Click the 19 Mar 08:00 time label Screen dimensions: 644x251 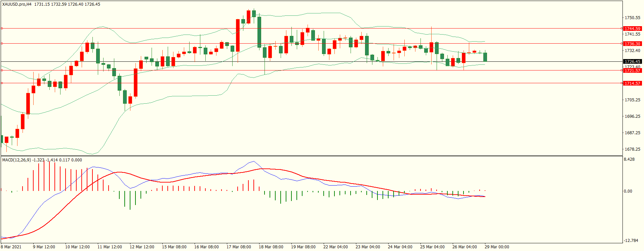[303, 247]
